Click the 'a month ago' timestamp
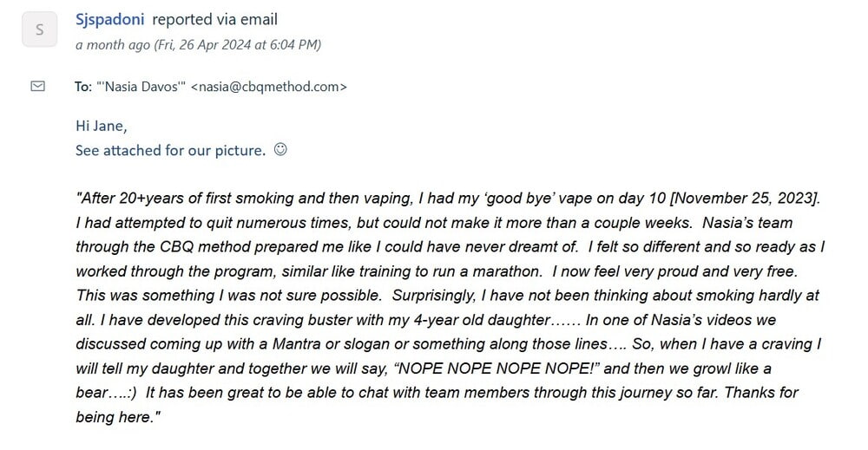The height and width of the screenshot is (450, 868). click(x=113, y=44)
